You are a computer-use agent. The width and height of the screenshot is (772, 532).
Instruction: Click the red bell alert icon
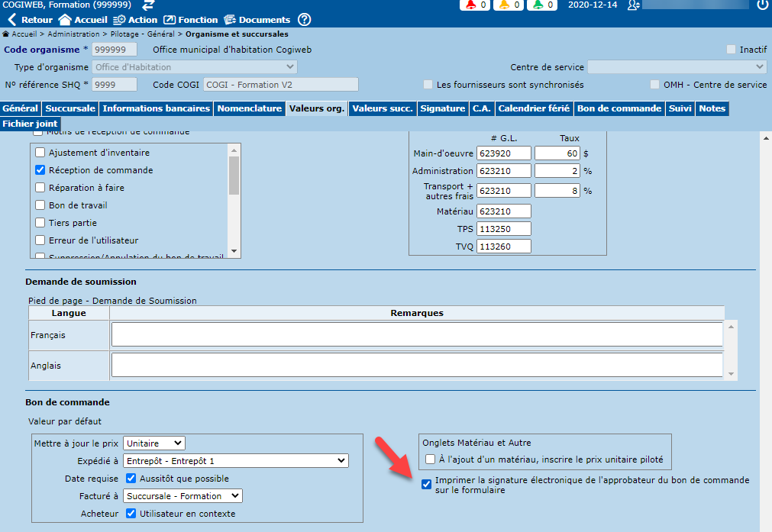click(x=470, y=5)
